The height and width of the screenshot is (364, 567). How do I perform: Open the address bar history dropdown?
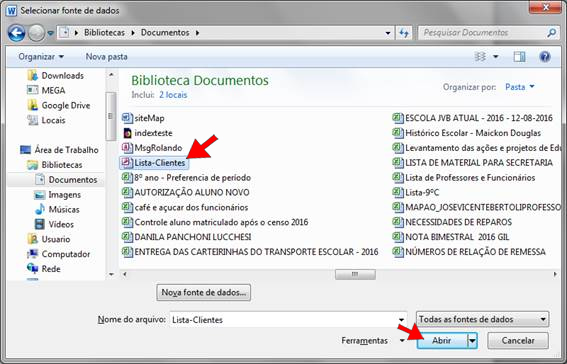[388, 33]
